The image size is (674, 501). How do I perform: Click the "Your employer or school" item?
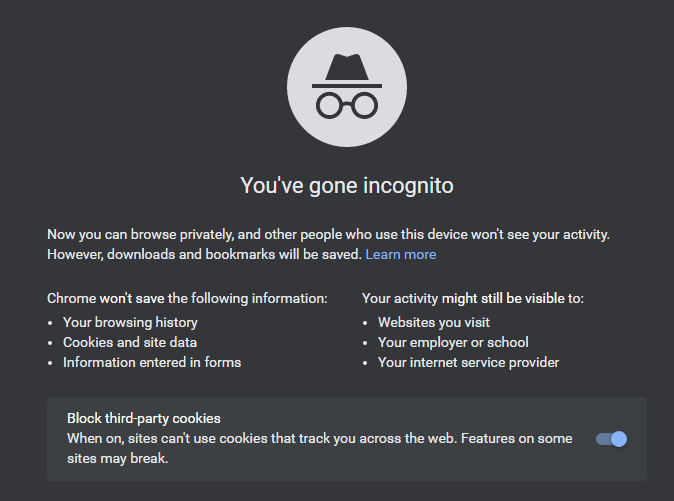click(x=453, y=342)
